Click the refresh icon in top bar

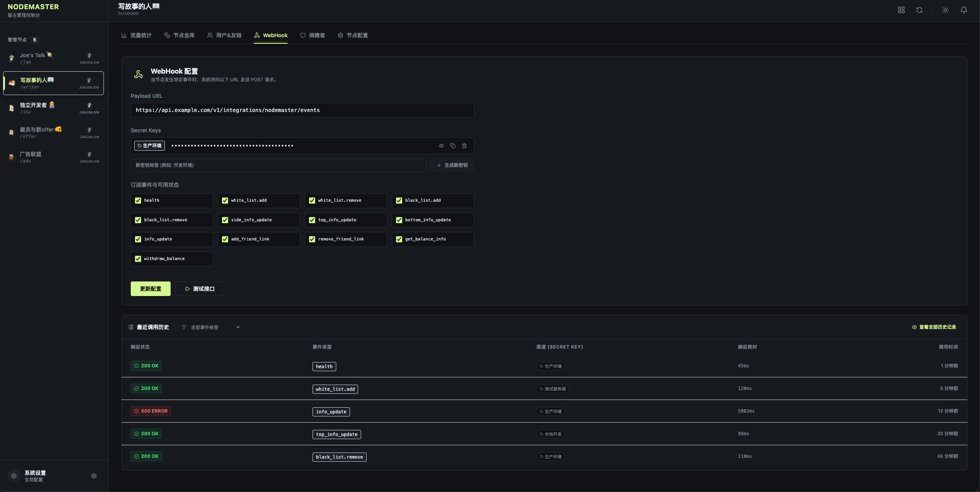[919, 10]
